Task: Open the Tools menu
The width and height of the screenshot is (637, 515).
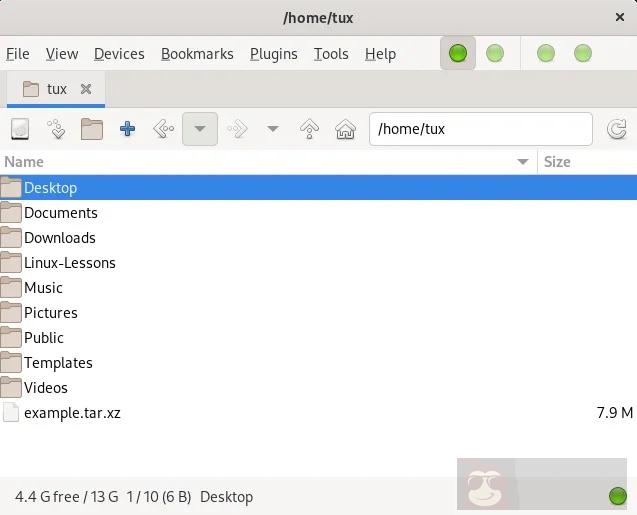Action: [331, 54]
